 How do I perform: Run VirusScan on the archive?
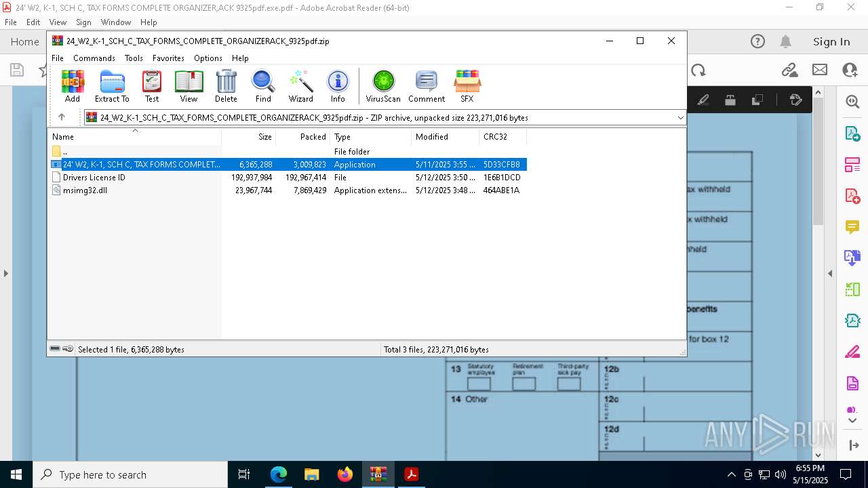(x=383, y=86)
